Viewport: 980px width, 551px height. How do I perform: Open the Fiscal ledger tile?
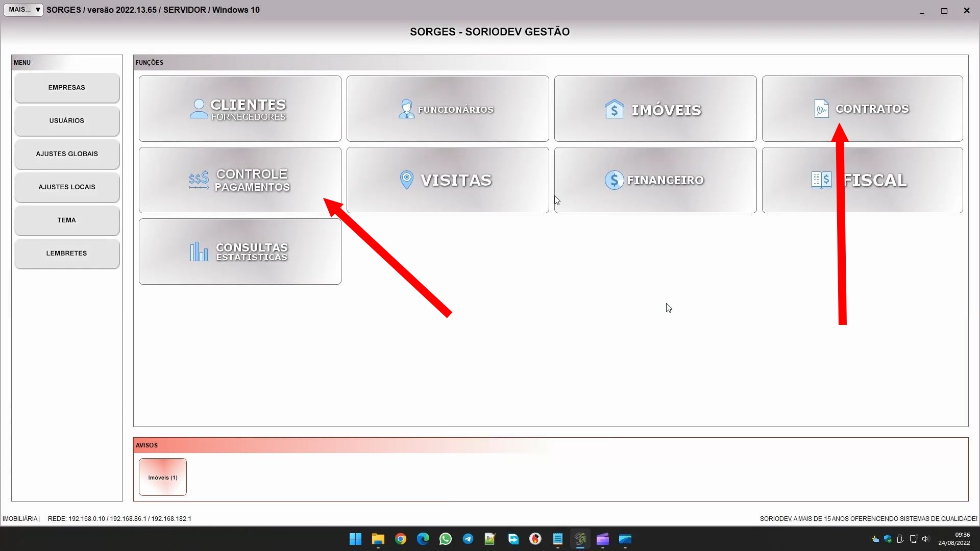tap(862, 180)
